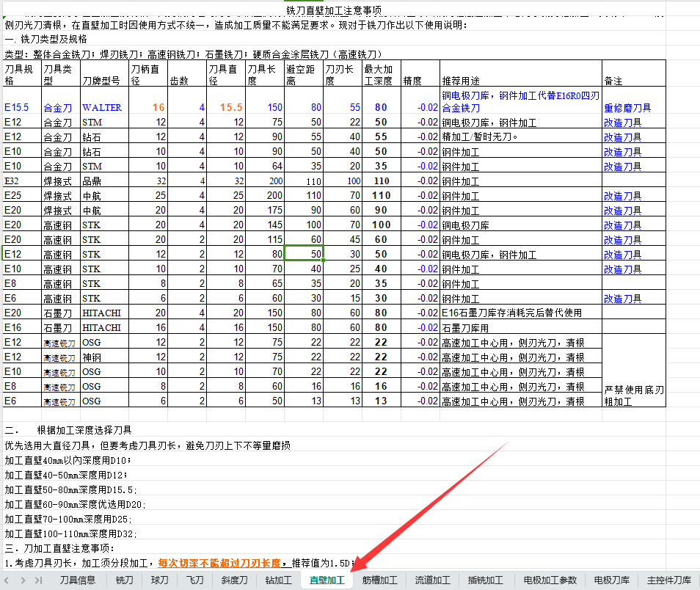Switch to the 刀具信息 sheet tab
Screen dimensions: 700x590
coord(78,580)
